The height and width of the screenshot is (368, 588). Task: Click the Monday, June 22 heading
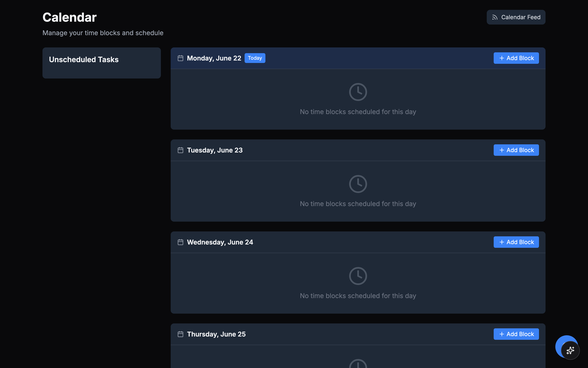(x=214, y=58)
